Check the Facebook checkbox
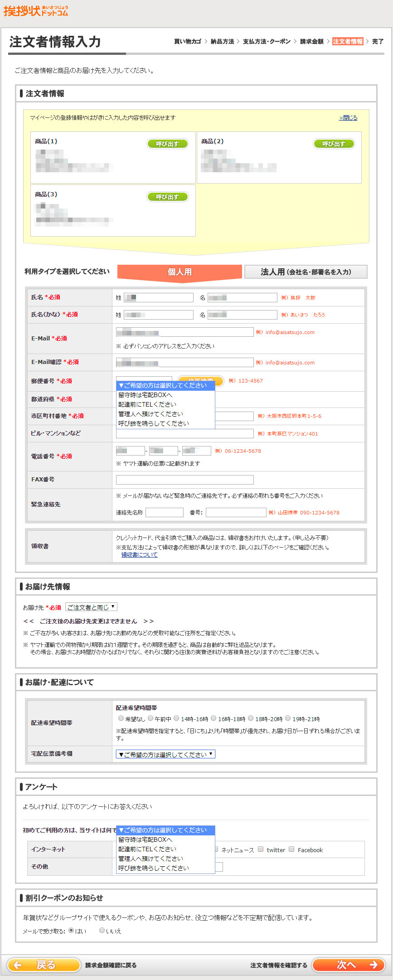This screenshot has width=393, height=980. 291,849
